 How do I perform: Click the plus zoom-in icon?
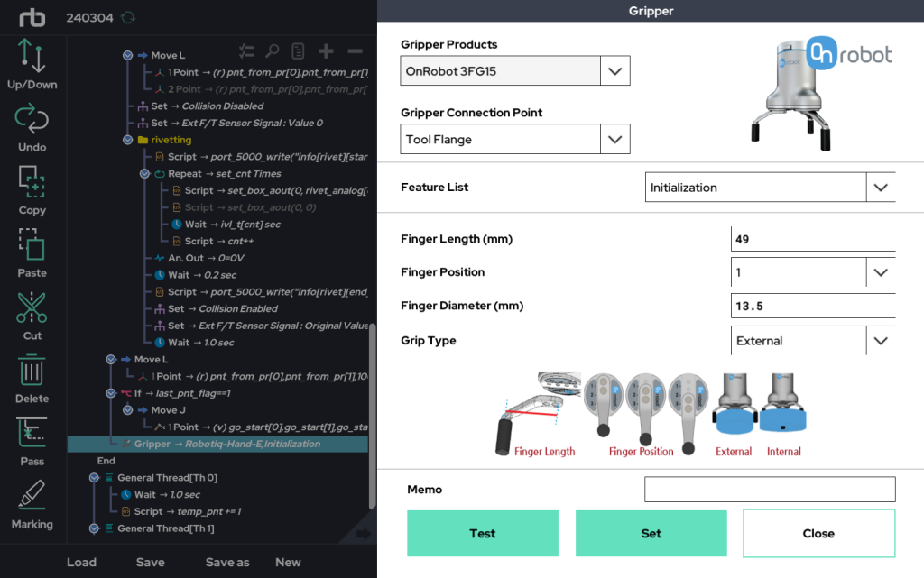click(326, 51)
